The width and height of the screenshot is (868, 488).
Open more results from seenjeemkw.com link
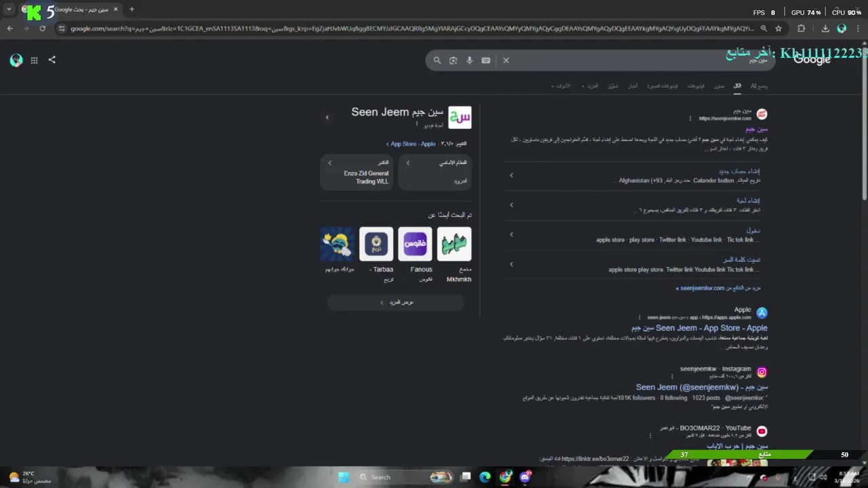[x=718, y=288]
